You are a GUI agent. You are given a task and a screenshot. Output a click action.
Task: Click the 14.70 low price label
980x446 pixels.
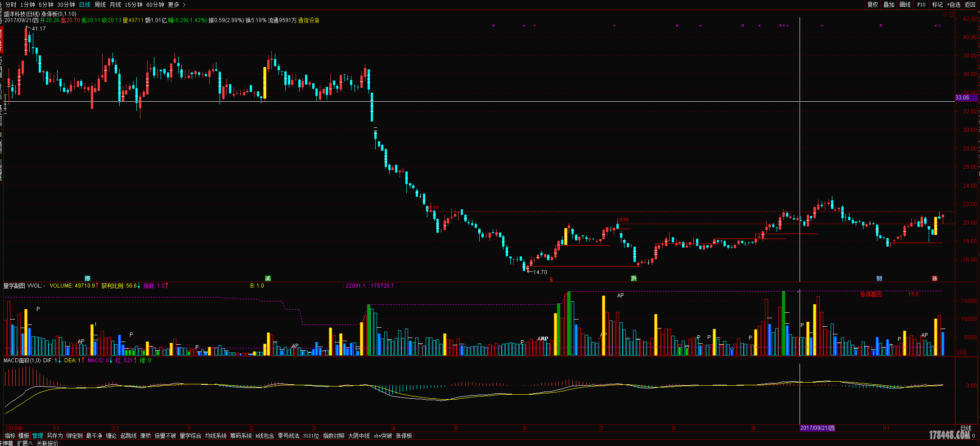pyautogui.click(x=540, y=272)
